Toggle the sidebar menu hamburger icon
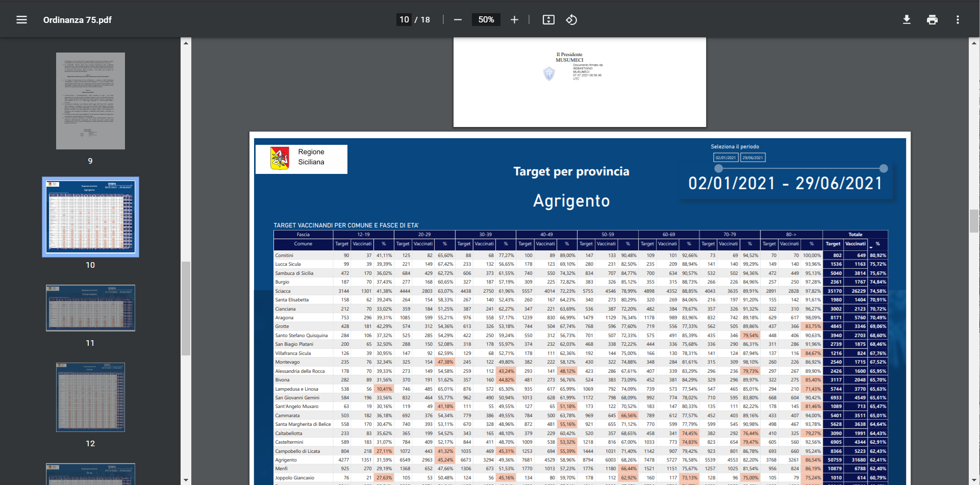The image size is (980, 485). [x=21, y=20]
